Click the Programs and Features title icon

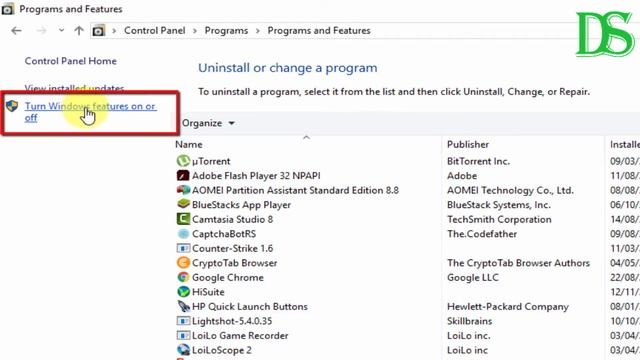[7, 9]
